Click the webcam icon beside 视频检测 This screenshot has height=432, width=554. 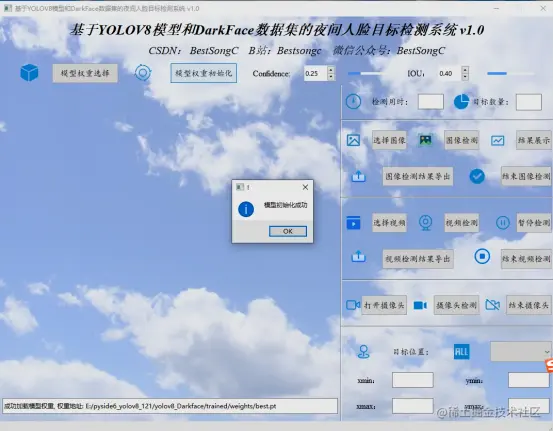(x=425, y=223)
